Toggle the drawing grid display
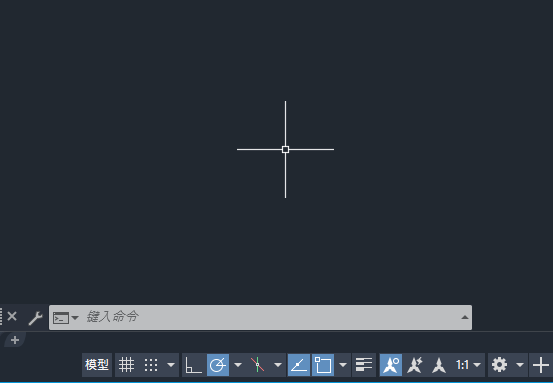The height and width of the screenshot is (383, 553). click(x=126, y=365)
